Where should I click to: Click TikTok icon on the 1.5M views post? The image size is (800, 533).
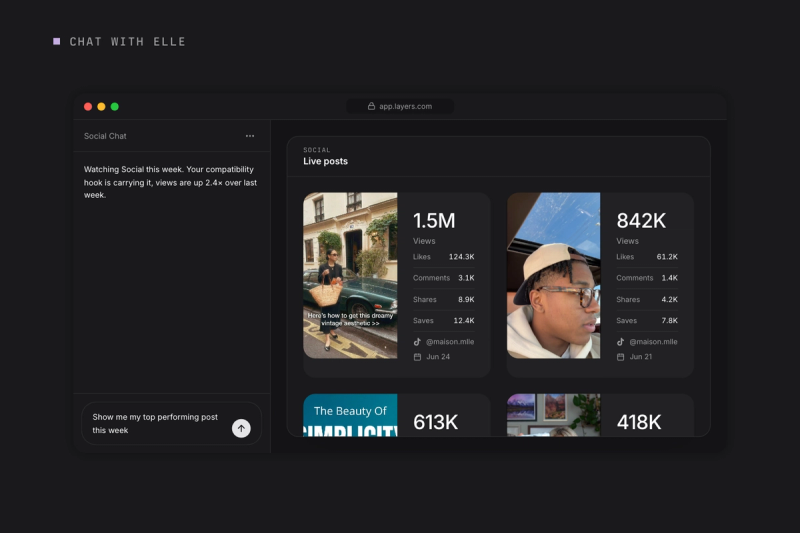coord(417,342)
